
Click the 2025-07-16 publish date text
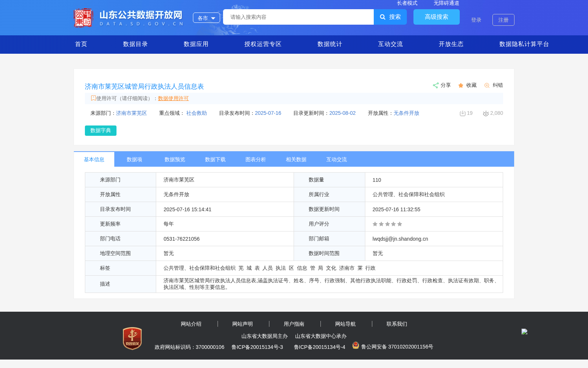(268, 113)
